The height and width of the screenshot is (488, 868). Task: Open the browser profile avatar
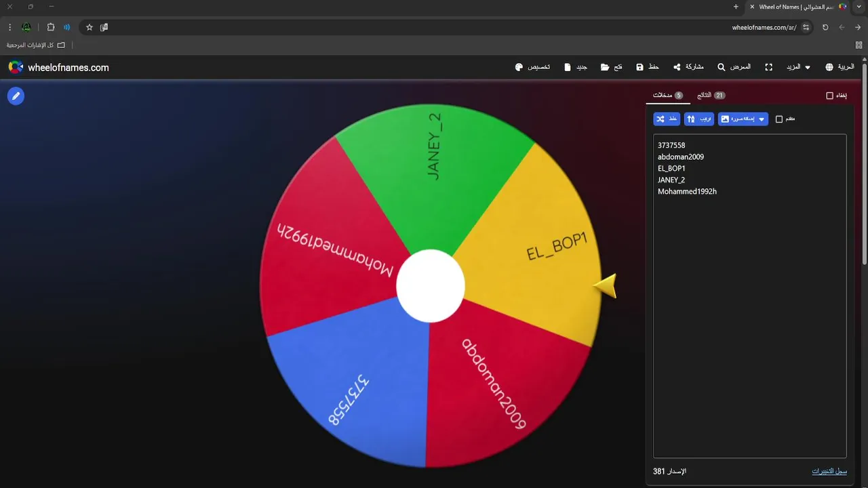tap(26, 27)
